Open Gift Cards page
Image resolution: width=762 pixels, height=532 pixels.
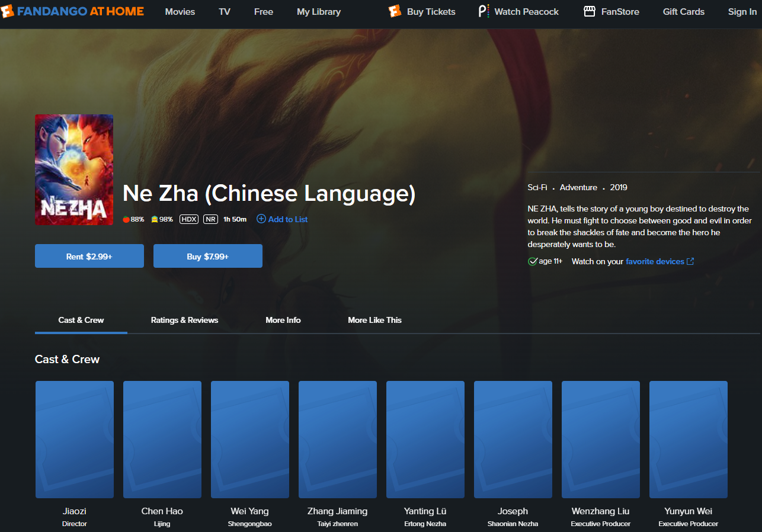coord(684,12)
